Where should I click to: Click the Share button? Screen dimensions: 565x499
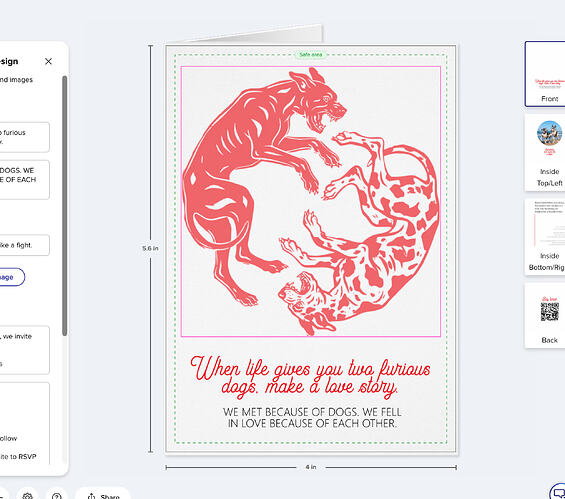[103, 495]
